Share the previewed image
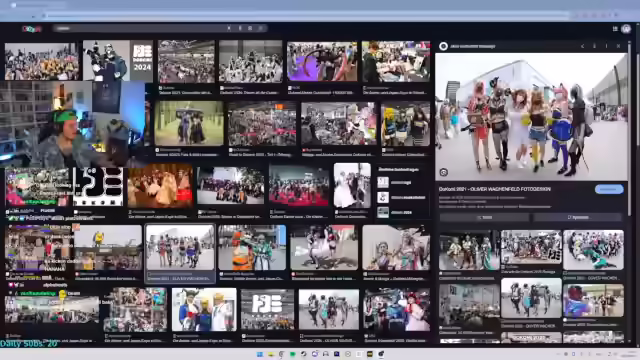The width and height of the screenshot is (640, 360). [484, 218]
